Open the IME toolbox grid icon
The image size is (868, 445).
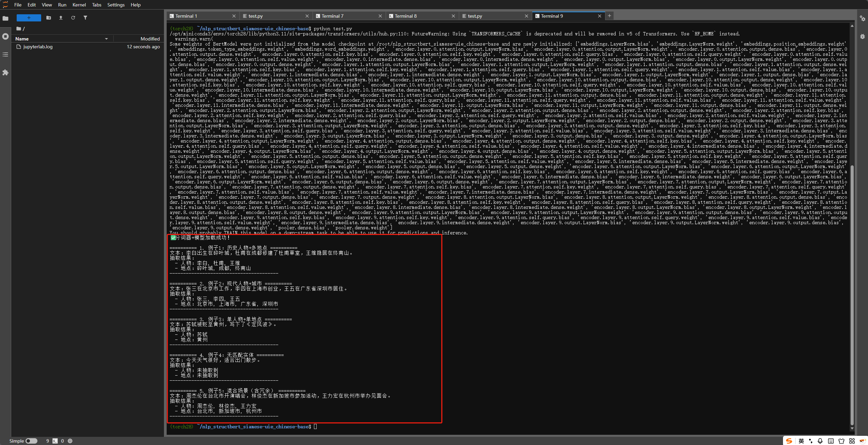click(x=852, y=441)
